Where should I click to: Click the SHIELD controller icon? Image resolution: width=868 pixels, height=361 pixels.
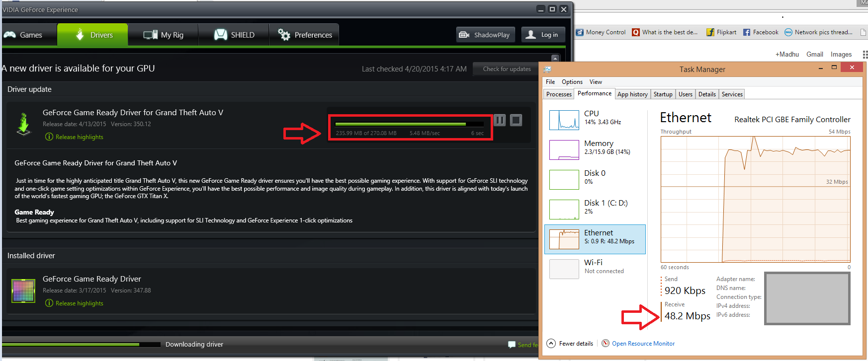221,34
